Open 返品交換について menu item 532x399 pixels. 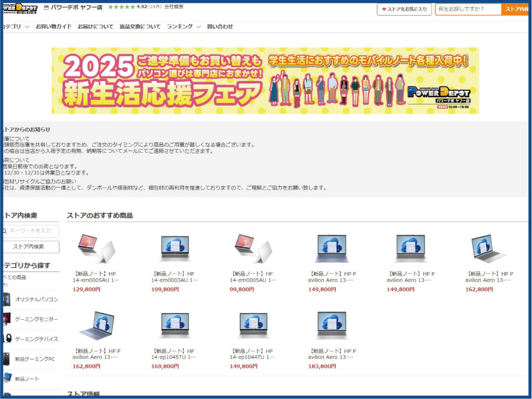pos(140,26)
